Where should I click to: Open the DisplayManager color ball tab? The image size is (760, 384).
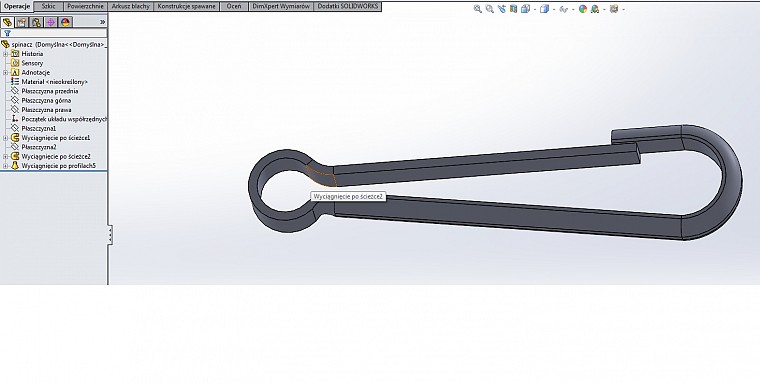(x=65, y=22)
